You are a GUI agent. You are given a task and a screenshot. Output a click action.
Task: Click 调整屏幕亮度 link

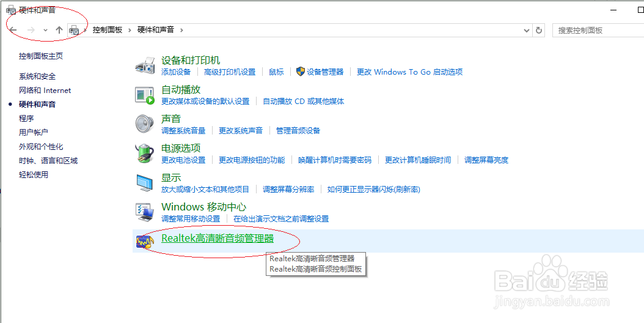tap(486, 160)
